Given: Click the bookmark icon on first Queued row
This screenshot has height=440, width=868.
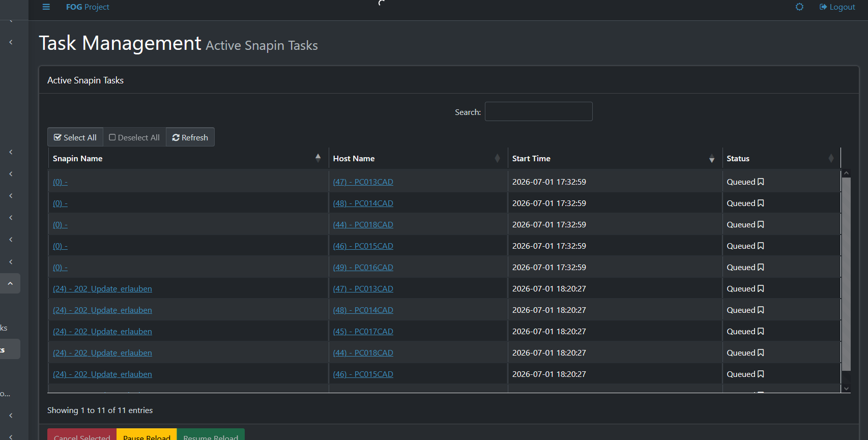Looking at the screenshot, I should [761, 182].
